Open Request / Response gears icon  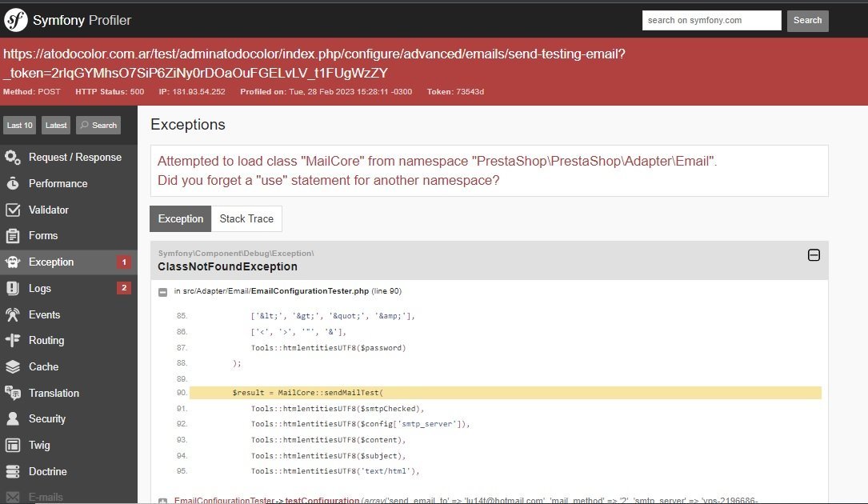(x=13, y=158)
